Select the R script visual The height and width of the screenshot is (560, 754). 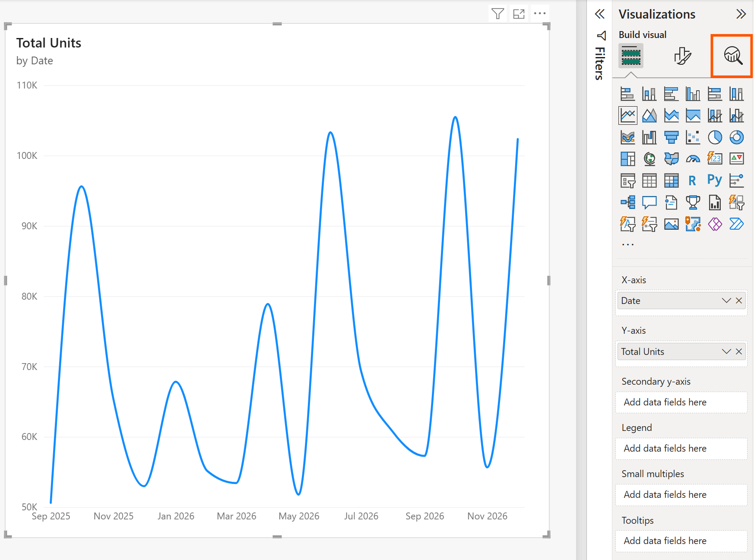pyautogui.click(x=693, y=180)
